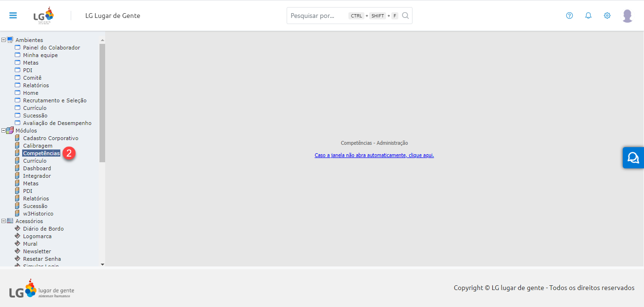
Task: Click the search magnifier icon
Action: click(405, 16)
